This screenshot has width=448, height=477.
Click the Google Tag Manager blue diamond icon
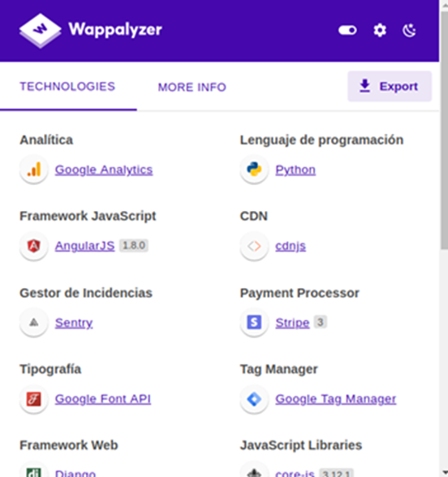254,399
